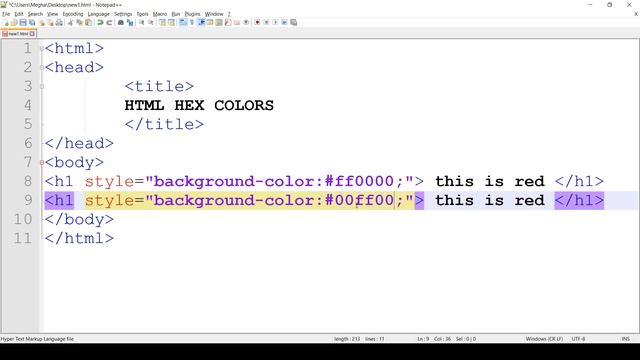
Task: Click the macro Playback icon
Action: click(x=275, y=22)
